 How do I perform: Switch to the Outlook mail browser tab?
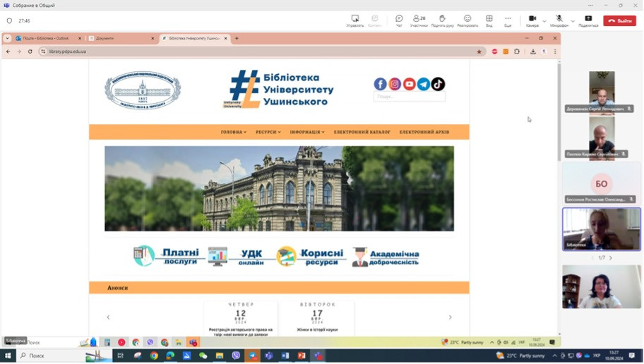point(46,38)
